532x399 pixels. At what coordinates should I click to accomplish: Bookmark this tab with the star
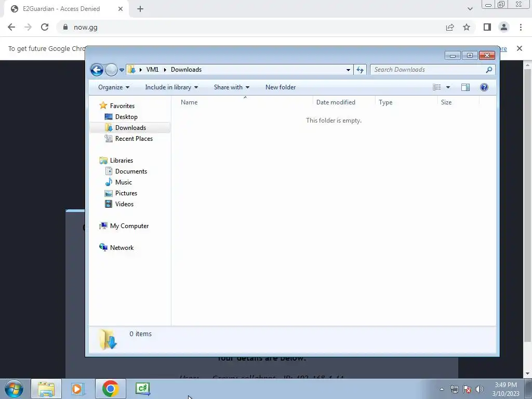point(467,27)
